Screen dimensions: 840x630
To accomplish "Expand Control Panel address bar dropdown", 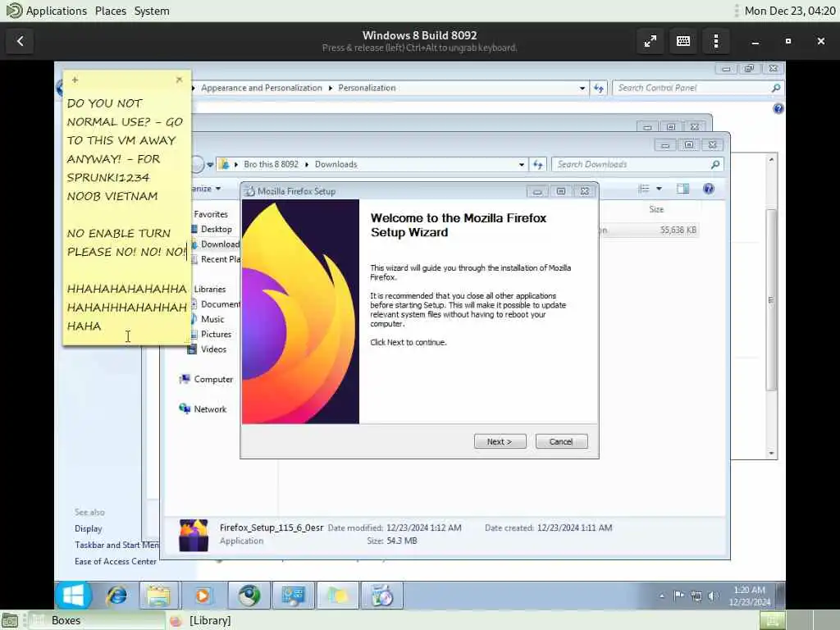I will [x=582, y=88].
